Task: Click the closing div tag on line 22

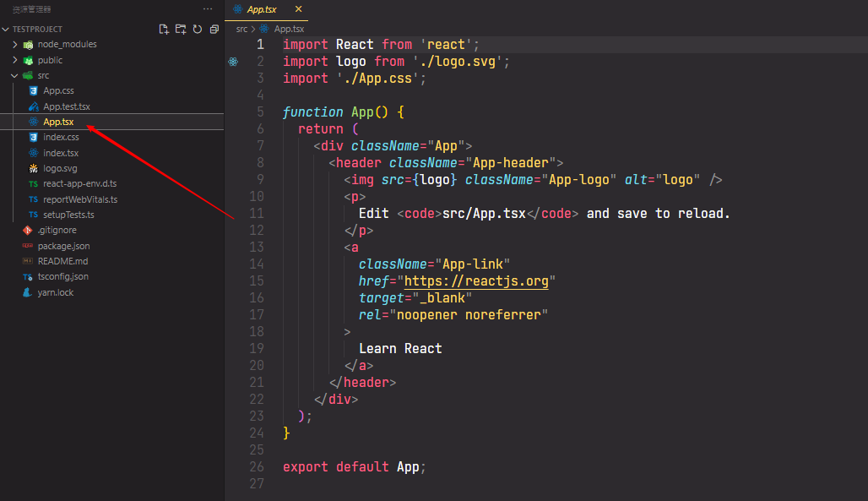Action: click(336, 399)
